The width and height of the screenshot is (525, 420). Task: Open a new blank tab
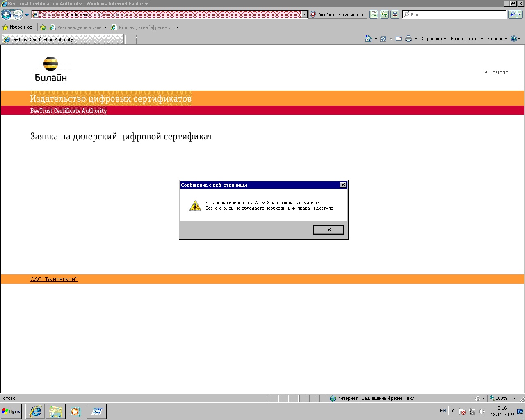131,39
